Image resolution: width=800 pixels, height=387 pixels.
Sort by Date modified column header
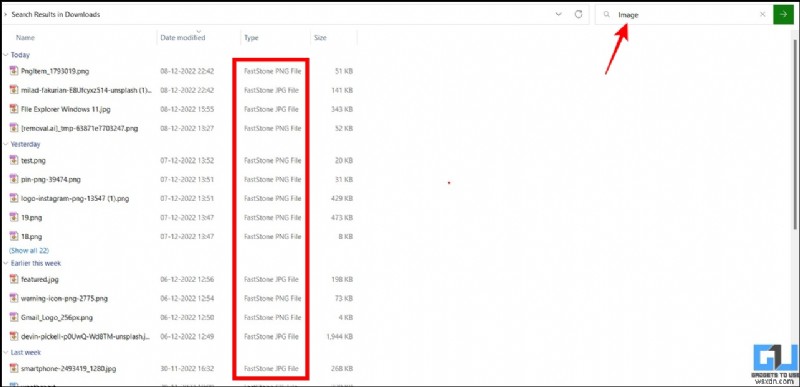183,38
